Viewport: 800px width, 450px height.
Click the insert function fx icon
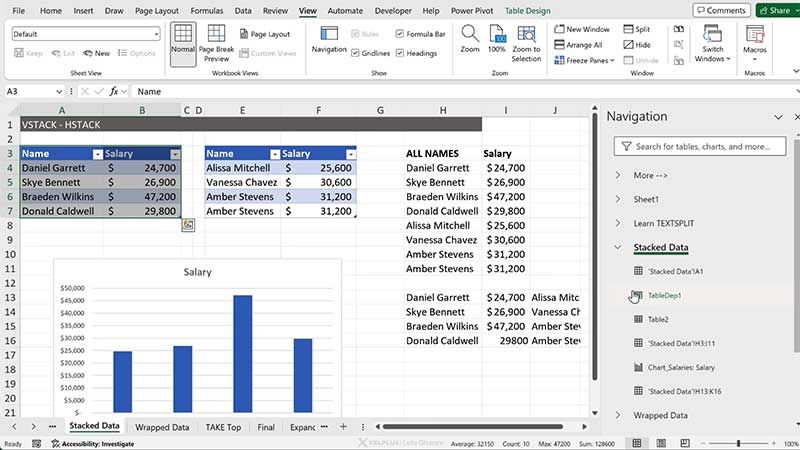(113, 91)
